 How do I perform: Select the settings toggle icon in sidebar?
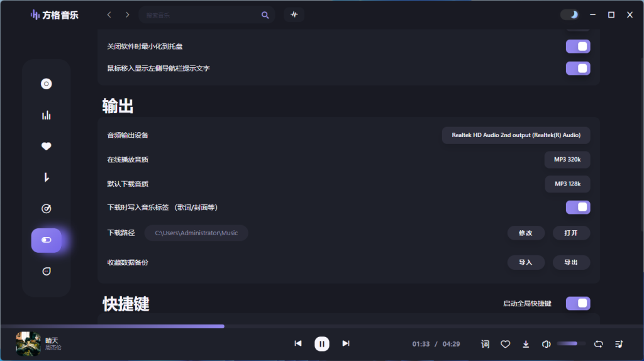47,240
